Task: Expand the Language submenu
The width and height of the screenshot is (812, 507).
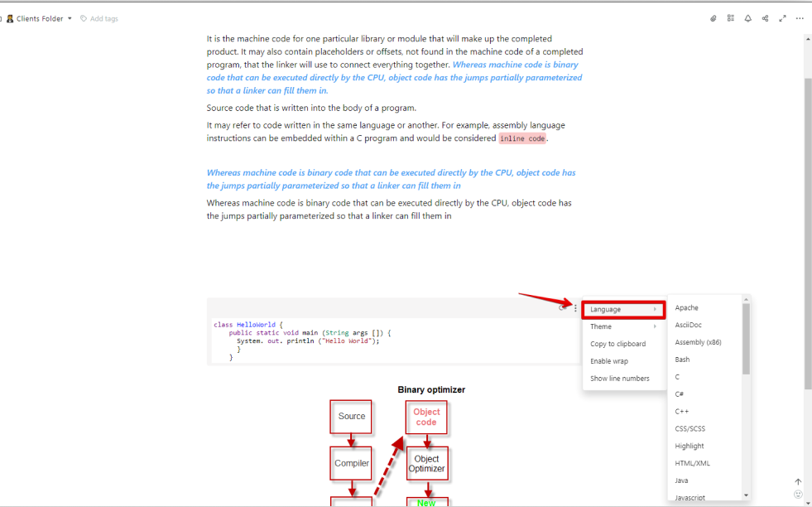Action: tap(623, 310)
